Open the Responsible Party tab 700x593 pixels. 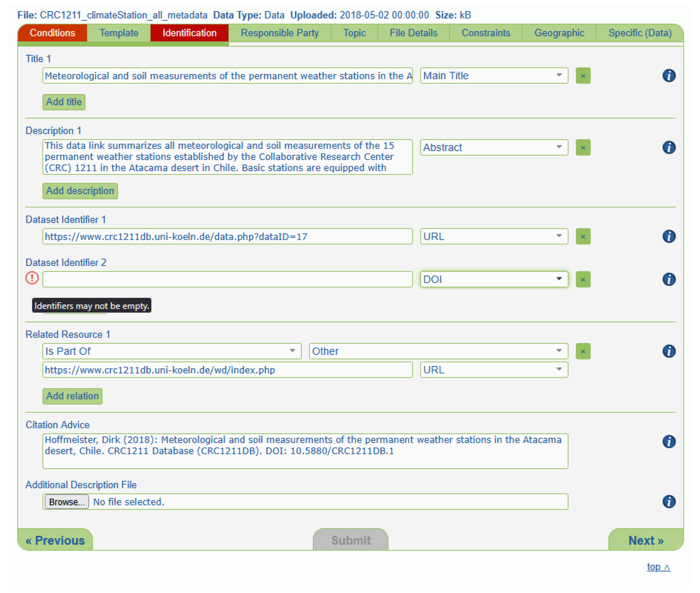pyautogui.click(x=280, y=33)
